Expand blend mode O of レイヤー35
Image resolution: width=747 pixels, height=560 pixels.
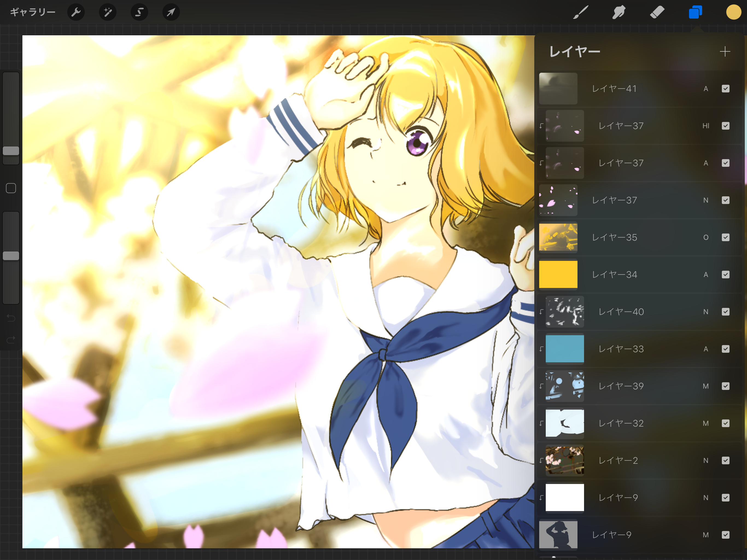705,237
